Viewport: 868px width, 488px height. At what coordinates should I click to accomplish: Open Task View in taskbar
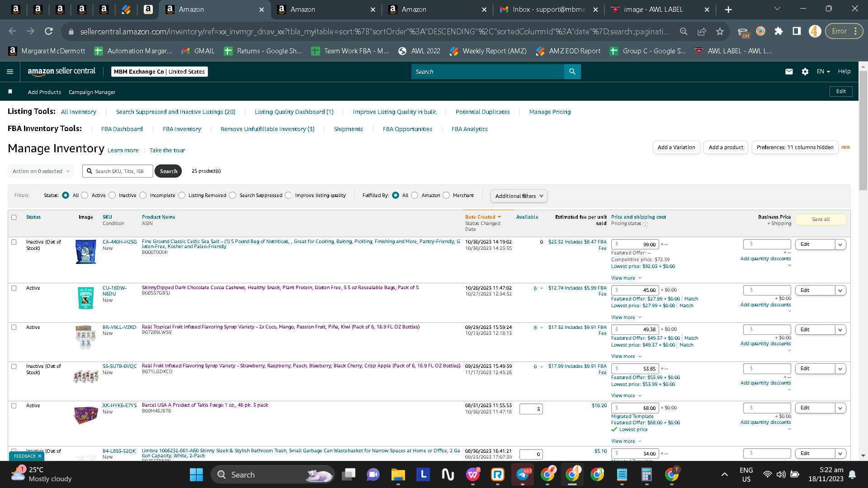[349, 474]
